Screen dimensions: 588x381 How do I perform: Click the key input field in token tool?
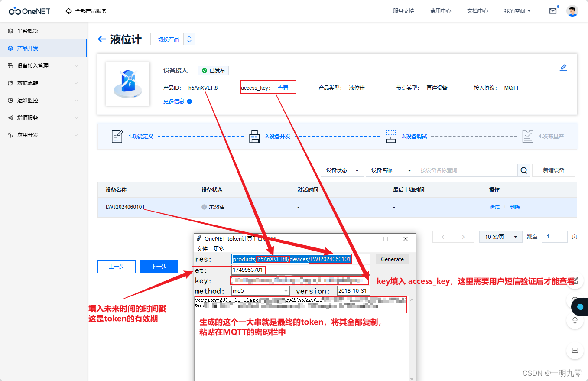click(301, 280)
